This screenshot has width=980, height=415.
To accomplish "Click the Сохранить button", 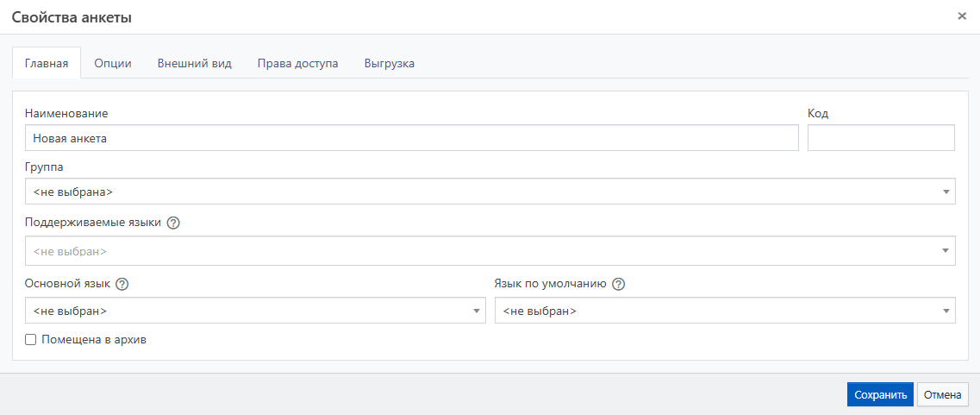I will point(881,395).
